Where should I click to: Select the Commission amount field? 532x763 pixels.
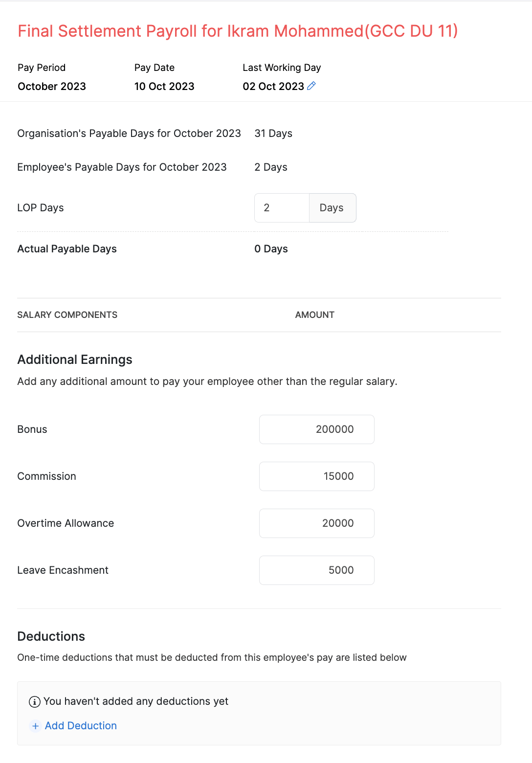316,476
